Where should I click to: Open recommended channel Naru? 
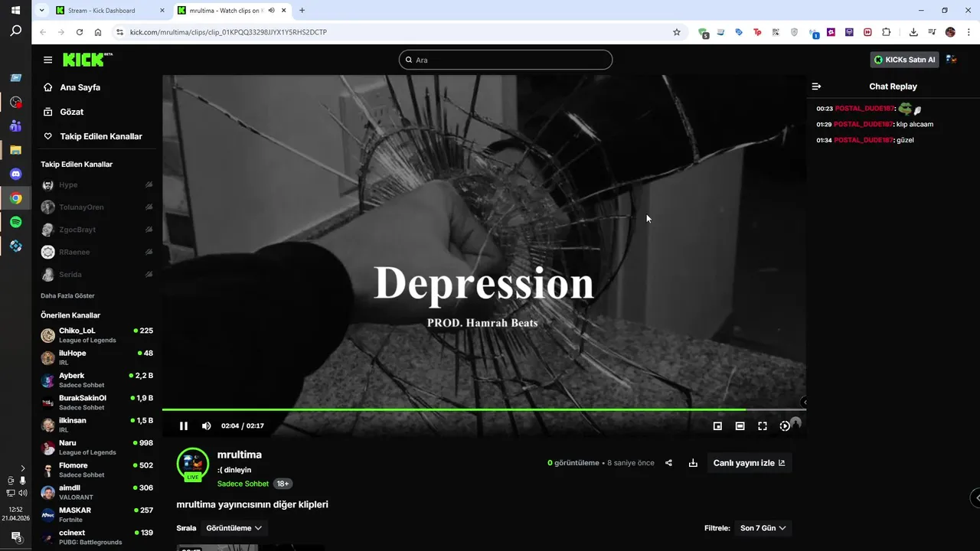[97, 447]
